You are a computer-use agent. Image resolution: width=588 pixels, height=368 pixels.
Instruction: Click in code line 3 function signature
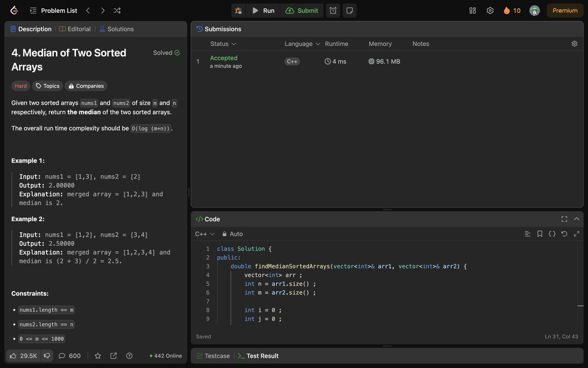(348, 266)
